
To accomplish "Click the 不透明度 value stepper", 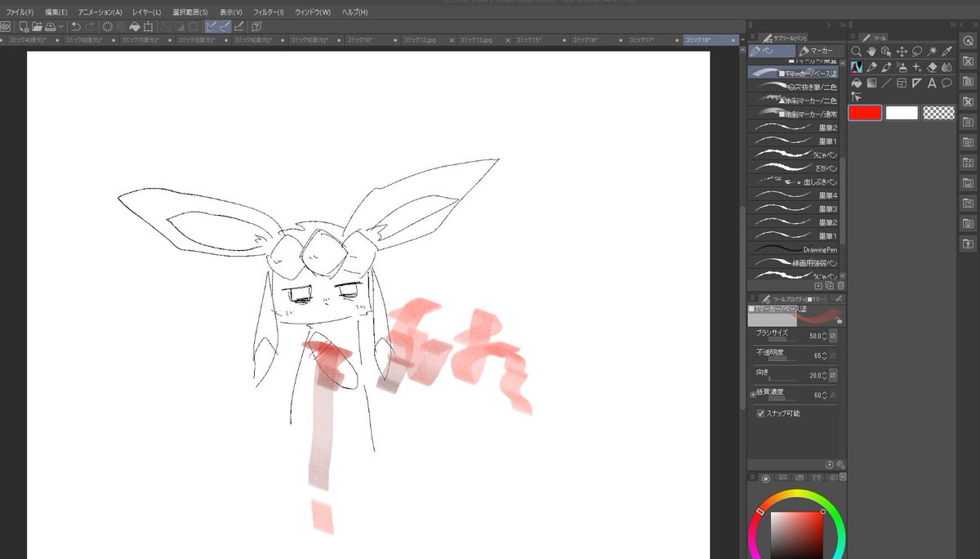I will (824, 356).
